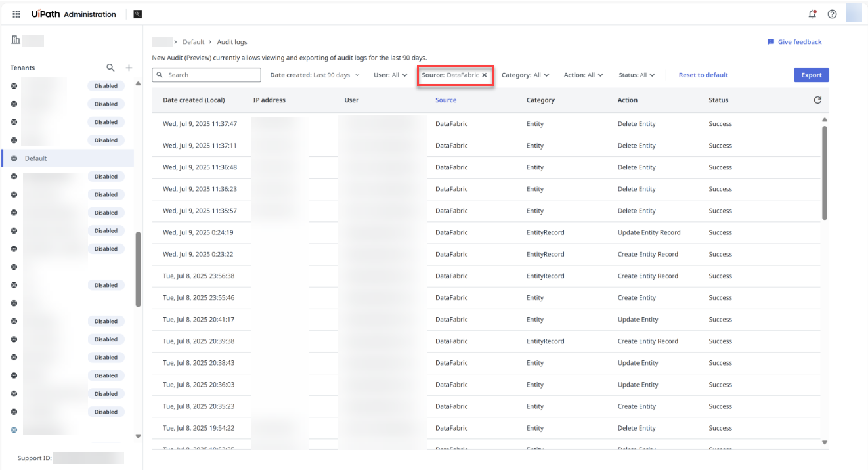Image resolution: width=868 pixels, height=470 pixels.
Task: Sort by Date created (Local) column
Action: [x=194, y=100]
